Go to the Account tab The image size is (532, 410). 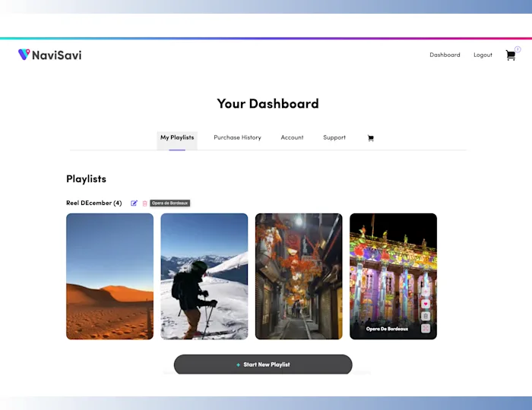[292, 137]
